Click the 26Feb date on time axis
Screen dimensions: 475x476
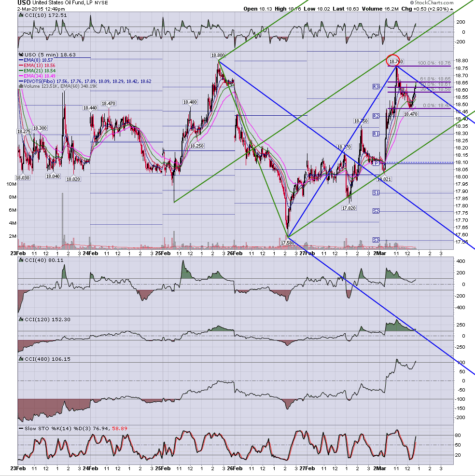tap(235, 253)
